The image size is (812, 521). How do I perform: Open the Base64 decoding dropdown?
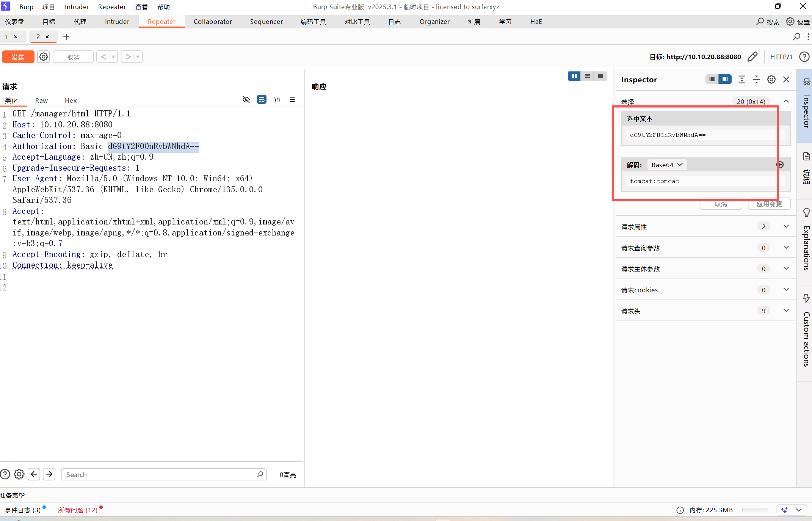tap(667, 165)
